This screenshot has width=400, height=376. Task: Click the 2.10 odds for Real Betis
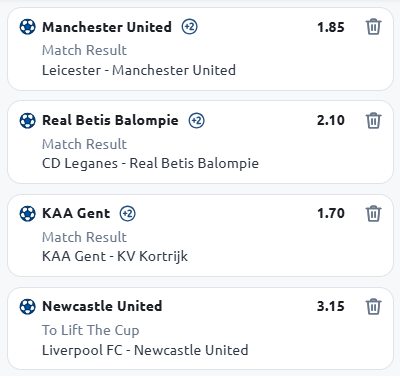(331, 120)
